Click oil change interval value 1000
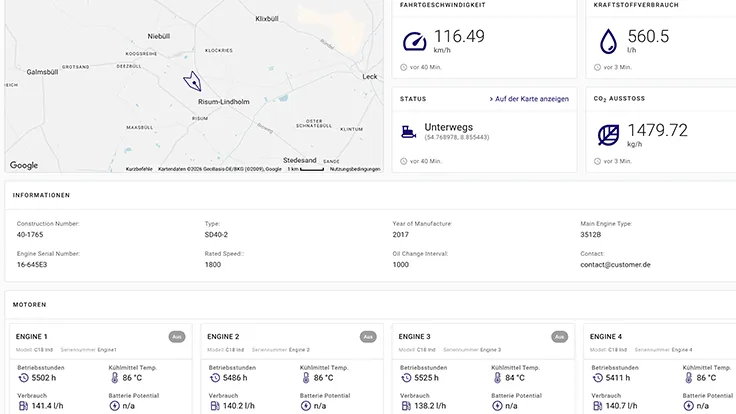Viewport: 736px width, 414px height. 400,264
